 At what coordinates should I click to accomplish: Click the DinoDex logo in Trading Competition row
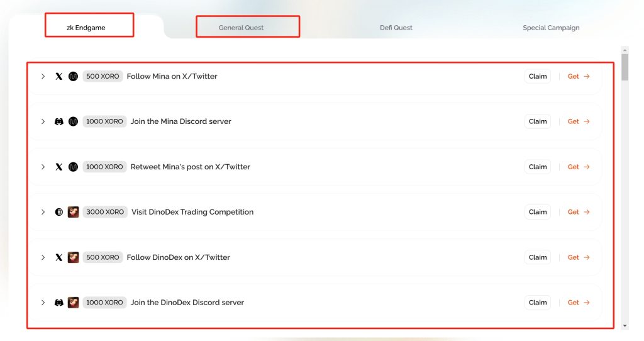click(73, 212)
